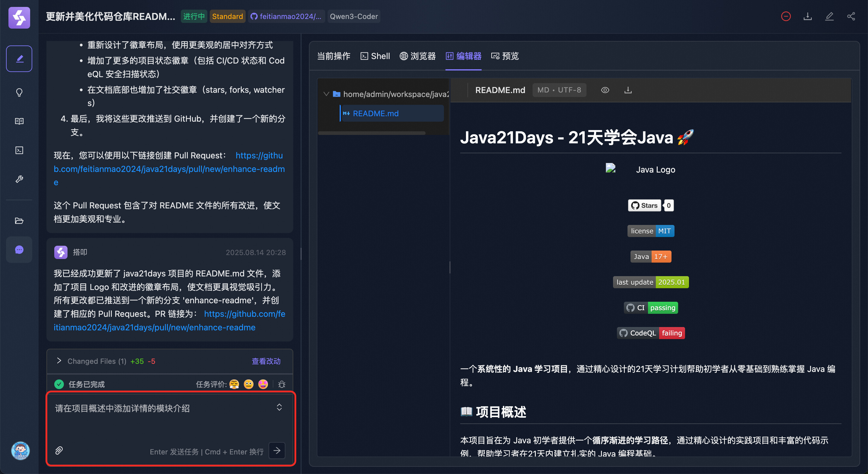Image resolution: width=868 pixels, height=474 pixels.
Task: Click the paperclip attachment icon
Action: point(59,451)
